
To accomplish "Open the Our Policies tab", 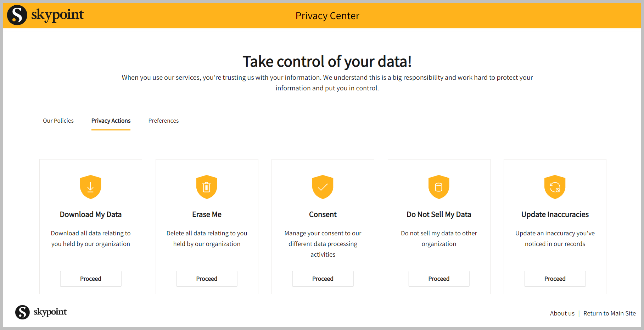I will pos(58,121).
